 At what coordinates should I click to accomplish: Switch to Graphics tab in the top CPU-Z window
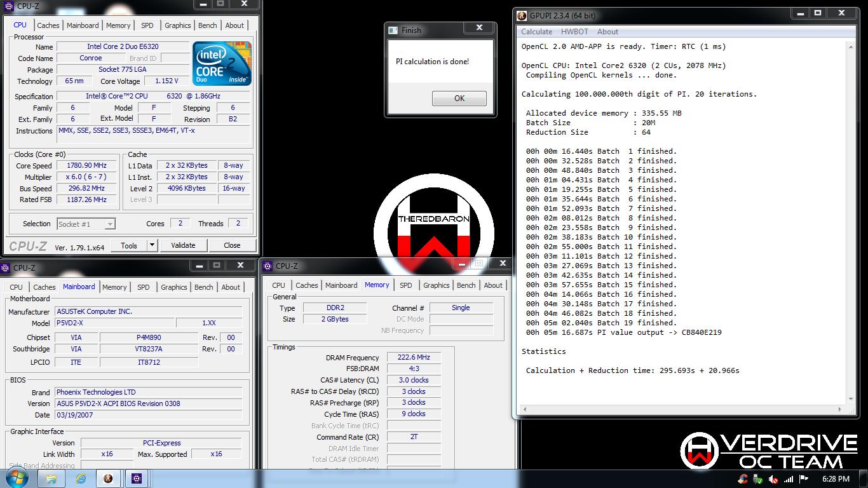pos(177,25)
